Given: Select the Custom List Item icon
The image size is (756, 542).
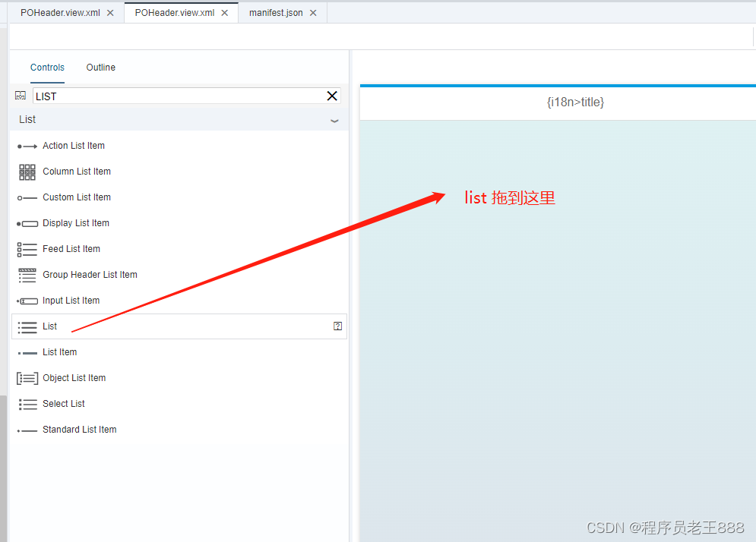Looking at the screenshot, I should (27, 198).
